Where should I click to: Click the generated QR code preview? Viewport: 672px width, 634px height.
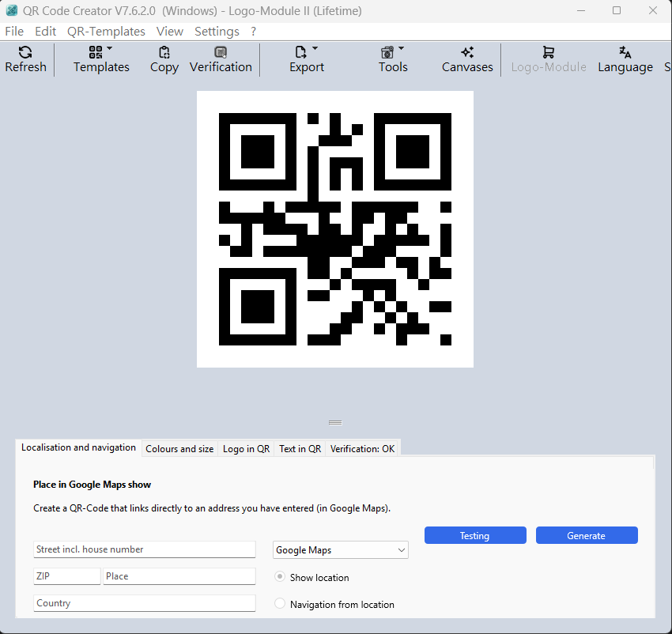pyautogui.click(x=335, y=229)
